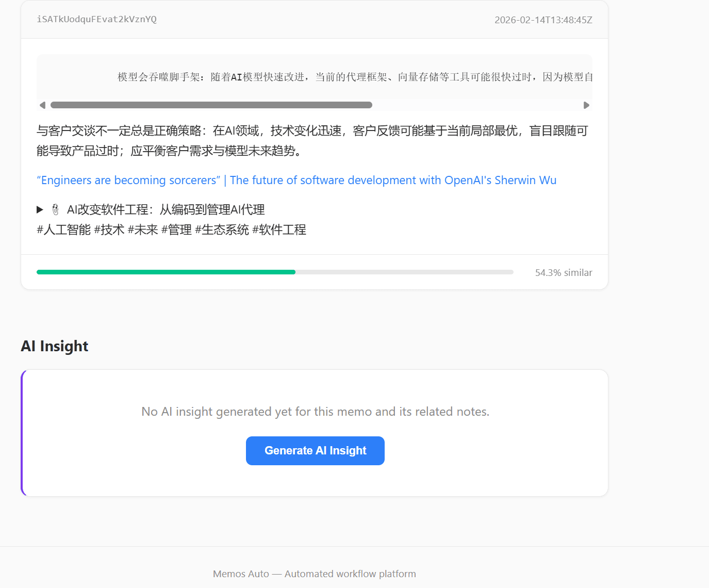Select the #人工智能 hashtag
The width and height of the screenshot is (709, 588).
tap(63, 230)
